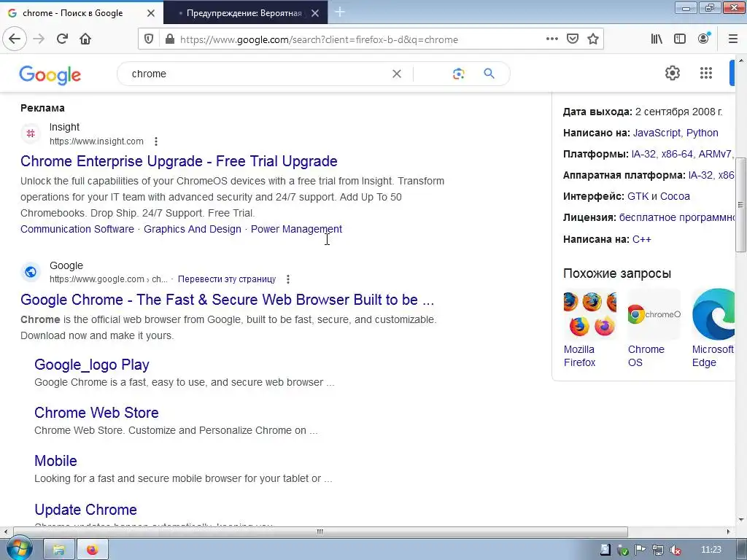
Task: Clear the Google search box
Action: point(396,74)
